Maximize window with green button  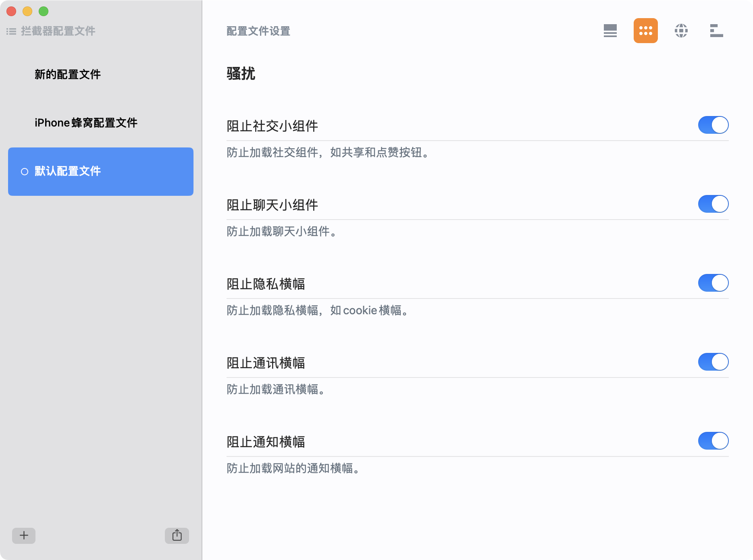point(44,11)
